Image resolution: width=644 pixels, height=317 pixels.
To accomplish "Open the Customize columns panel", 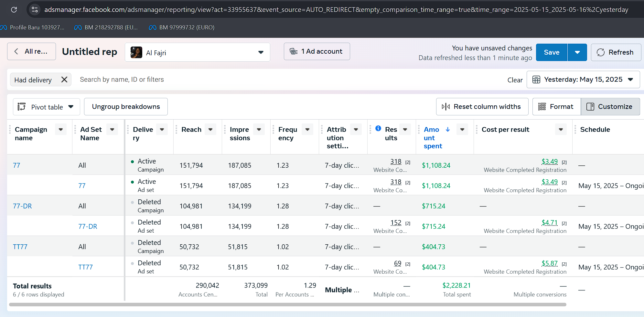I will coord(610,107).
